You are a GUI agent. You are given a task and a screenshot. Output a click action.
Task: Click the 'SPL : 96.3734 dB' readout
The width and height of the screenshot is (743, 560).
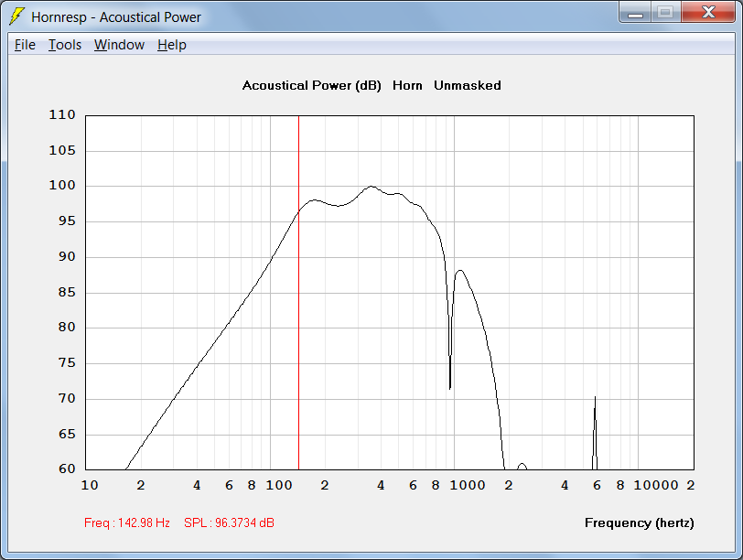tap(229, 522)
